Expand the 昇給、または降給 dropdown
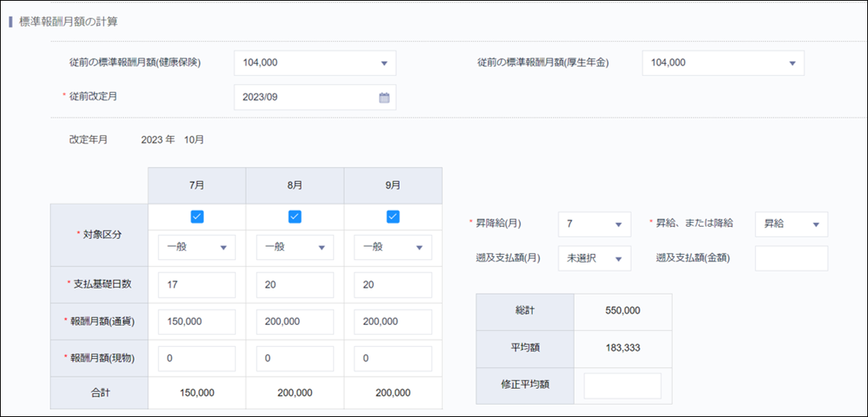Image resolution: width=868 pixels, height=417 pixels. click(x=790, y=224)
